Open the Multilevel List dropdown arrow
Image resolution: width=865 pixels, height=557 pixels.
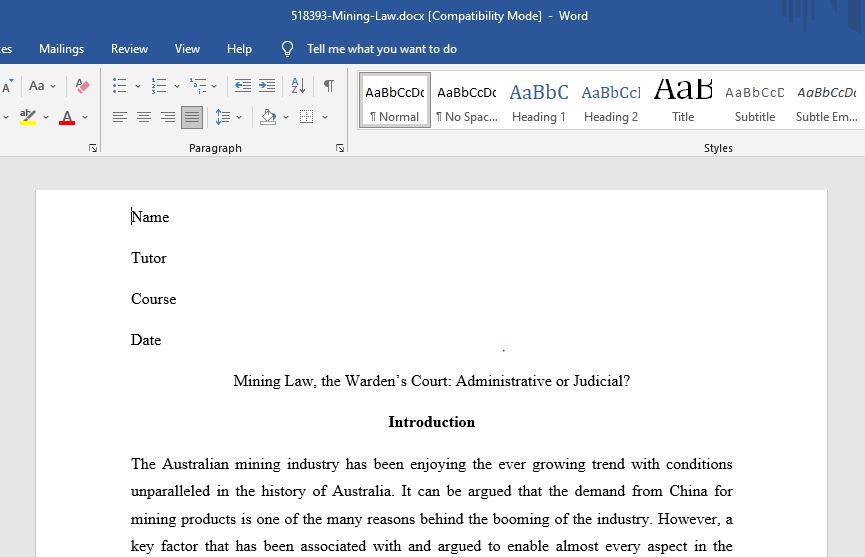pos(214,86)
